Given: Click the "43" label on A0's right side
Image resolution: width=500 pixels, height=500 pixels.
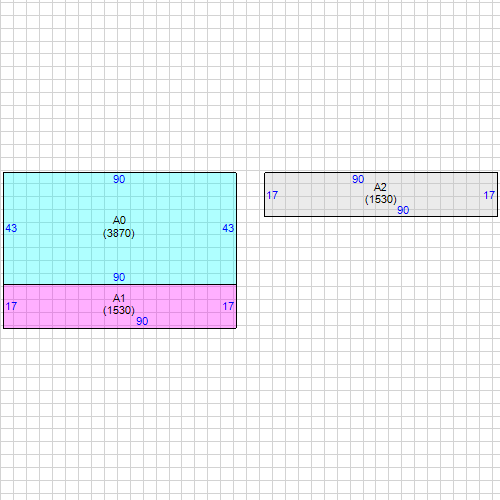Looking at the screenshot, I should coord(228,228).
